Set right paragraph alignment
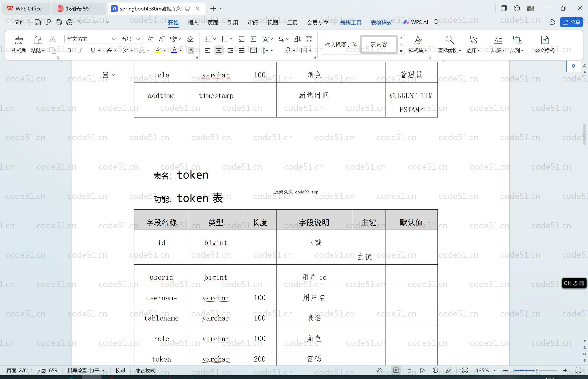Viewport: 588px width, 379px height. [x=230, y=51]
